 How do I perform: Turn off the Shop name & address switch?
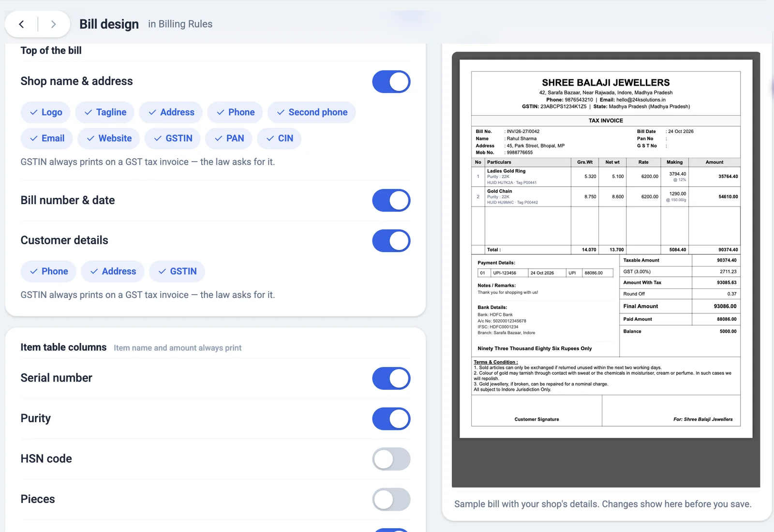pyautogui.click(x=391, y=82)
